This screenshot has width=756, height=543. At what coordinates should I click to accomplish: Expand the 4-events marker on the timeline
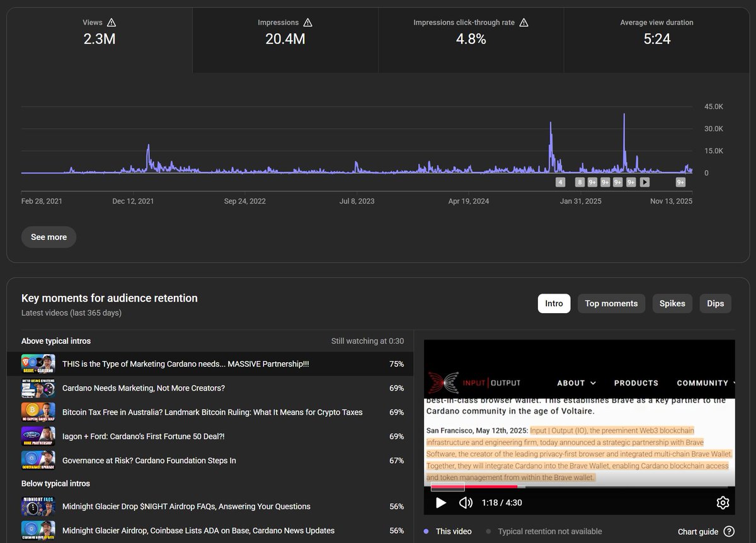tap(561, 181)
